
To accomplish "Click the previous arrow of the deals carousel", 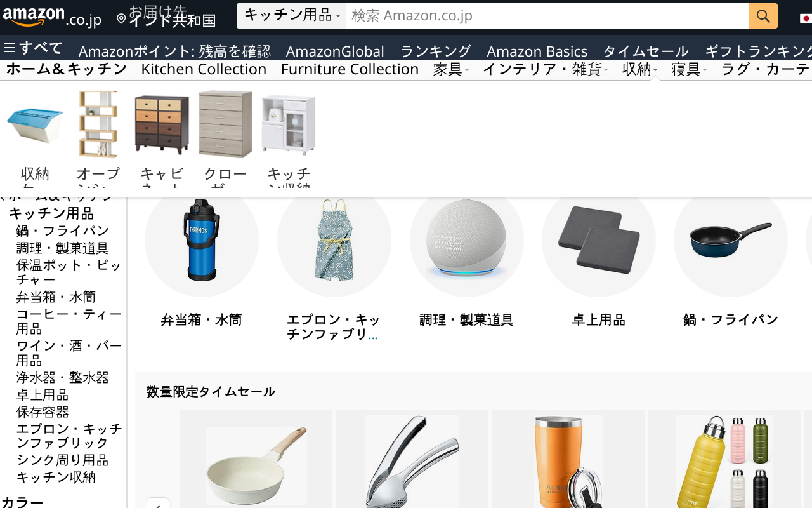I will coord(158,503).
